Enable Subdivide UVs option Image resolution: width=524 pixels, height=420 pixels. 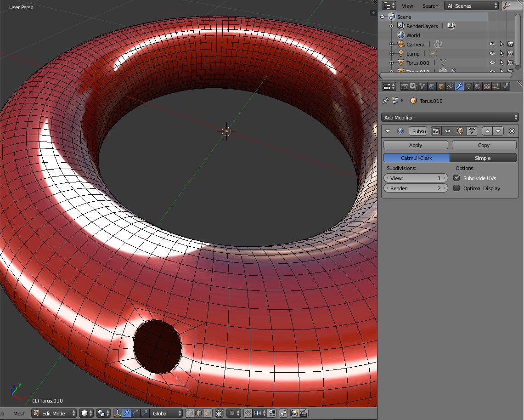[456, 178]
